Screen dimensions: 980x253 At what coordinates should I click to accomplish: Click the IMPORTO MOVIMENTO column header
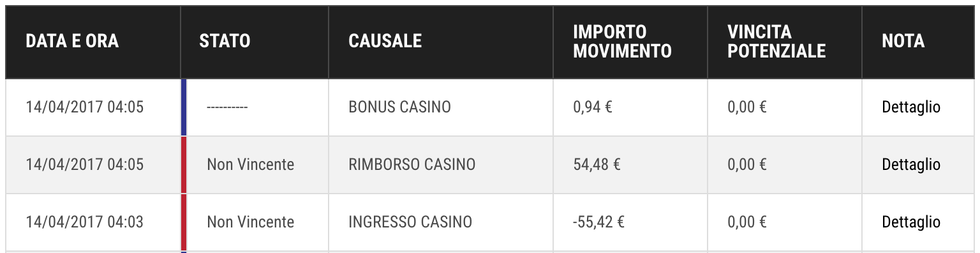tap(622, 42)
